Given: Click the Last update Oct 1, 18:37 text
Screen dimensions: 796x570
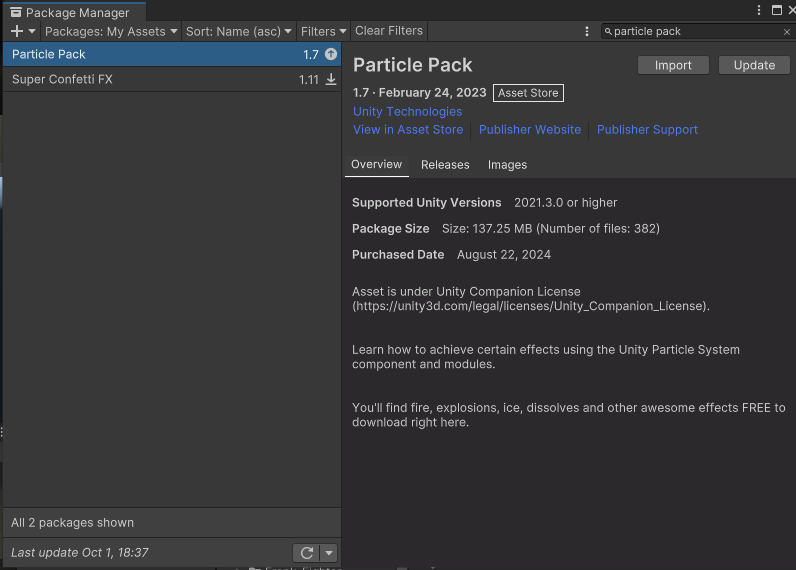Looking at the screenshot, I should [80, 553].
